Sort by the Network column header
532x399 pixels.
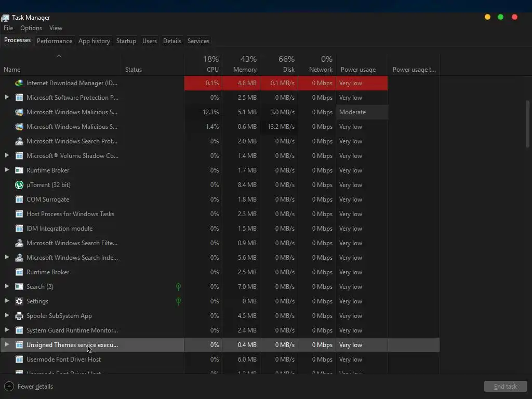pyautogui.click(x=317, y=64)
